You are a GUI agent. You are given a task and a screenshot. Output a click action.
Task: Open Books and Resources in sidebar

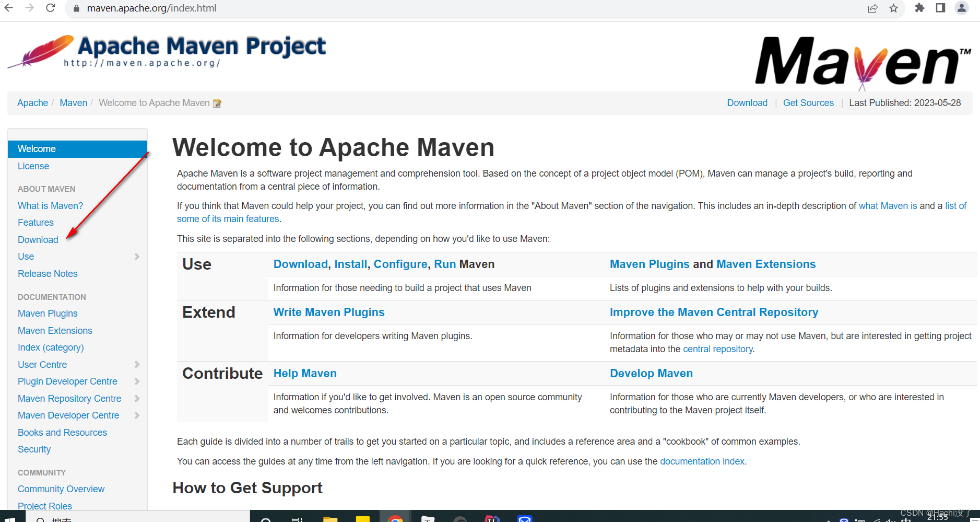click(x=62, y=433)
